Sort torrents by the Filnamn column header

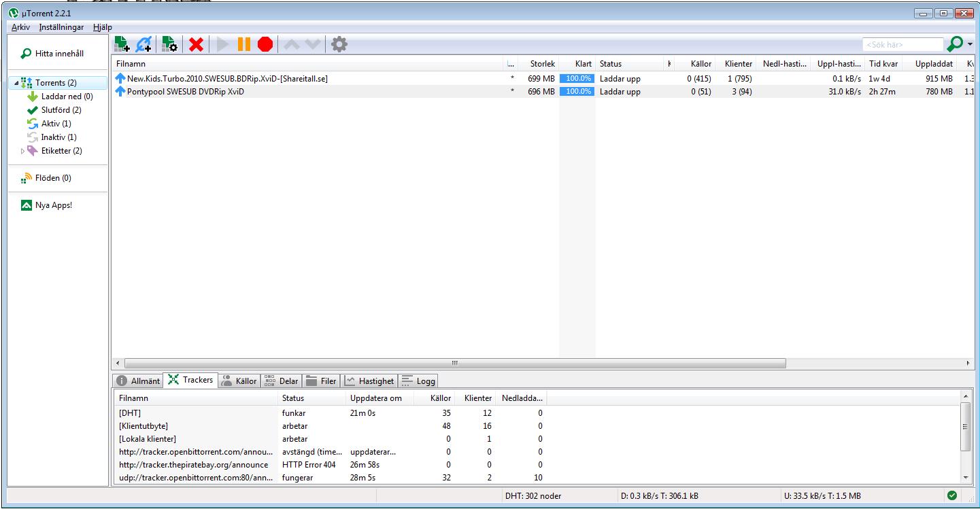tap(308, 64)
